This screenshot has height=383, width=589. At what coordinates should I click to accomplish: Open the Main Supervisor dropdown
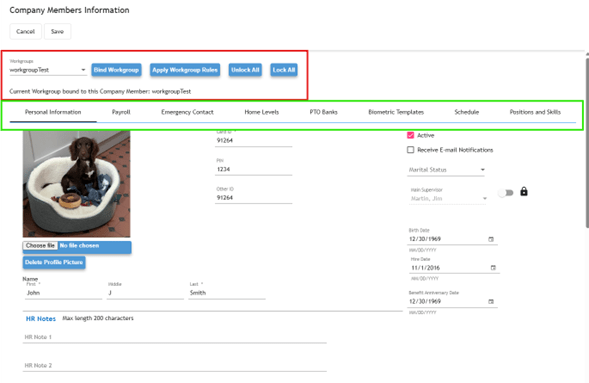pos(448,198)
